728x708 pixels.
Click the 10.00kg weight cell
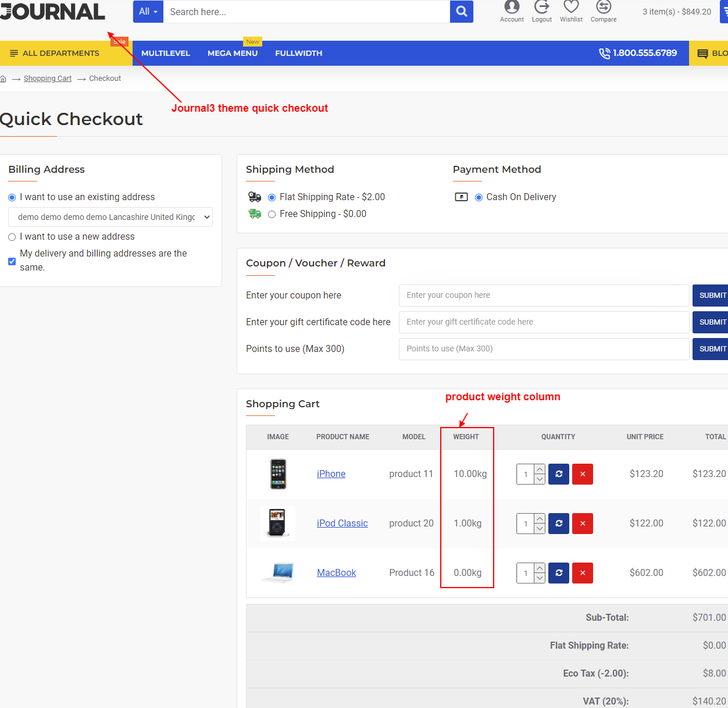(x=470, y=474)
